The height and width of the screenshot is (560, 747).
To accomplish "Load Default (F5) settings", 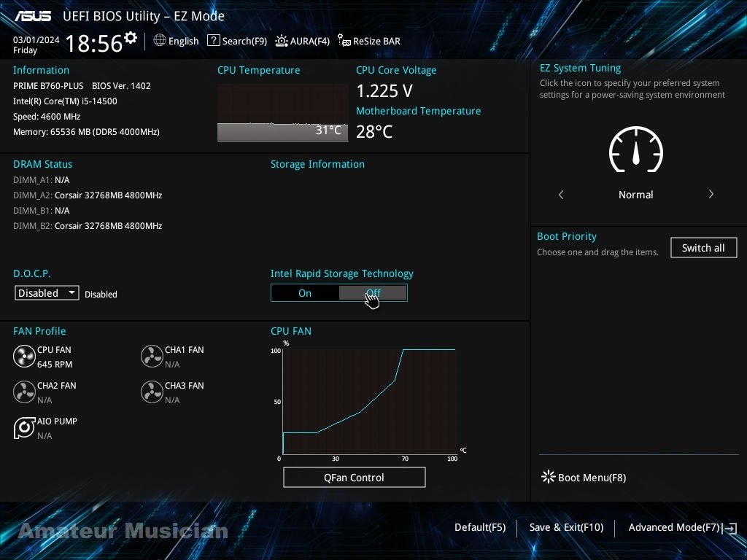I will (480, 527).
